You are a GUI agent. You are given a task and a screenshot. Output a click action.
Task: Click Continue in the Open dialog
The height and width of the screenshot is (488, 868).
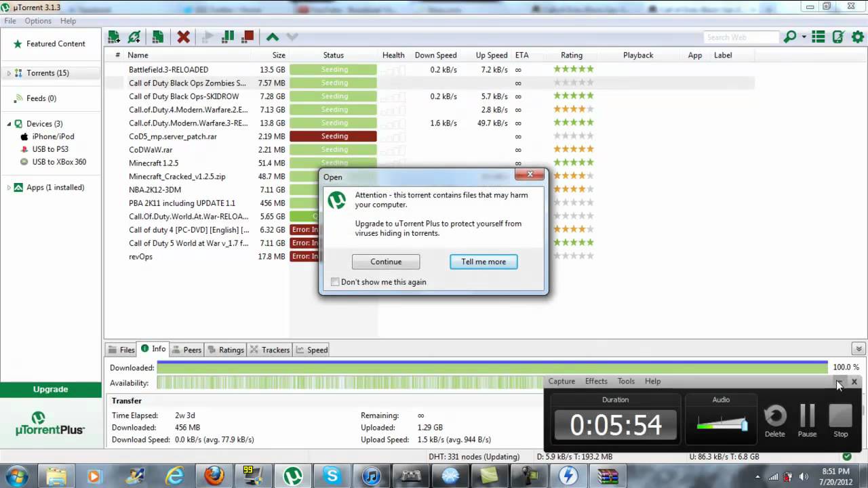click(386, 262)
